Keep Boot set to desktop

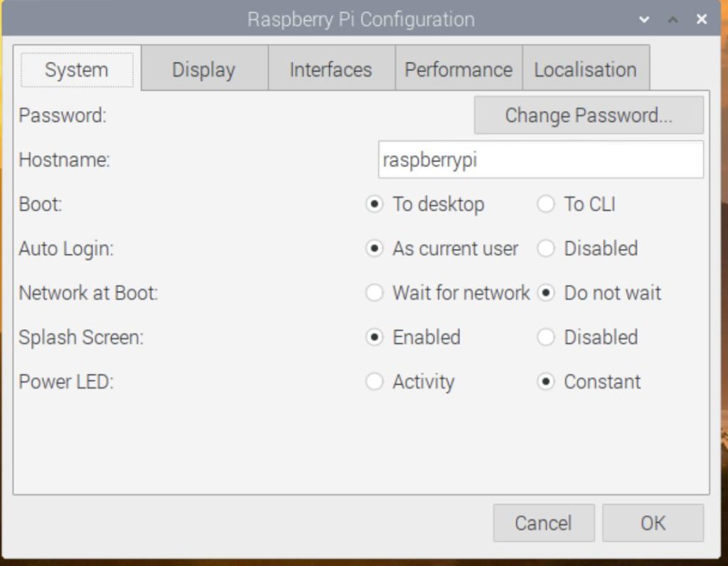(x=375, y=204)
